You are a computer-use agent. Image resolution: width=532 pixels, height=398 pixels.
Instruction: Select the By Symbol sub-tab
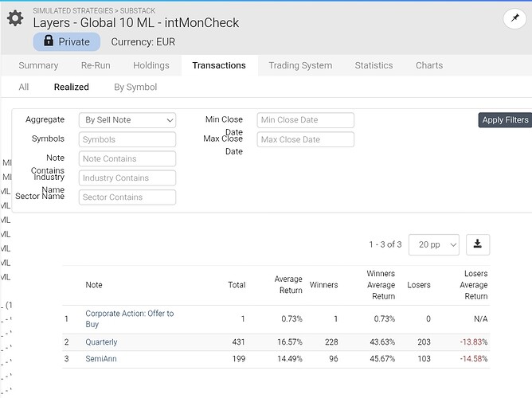coord(135,87)
